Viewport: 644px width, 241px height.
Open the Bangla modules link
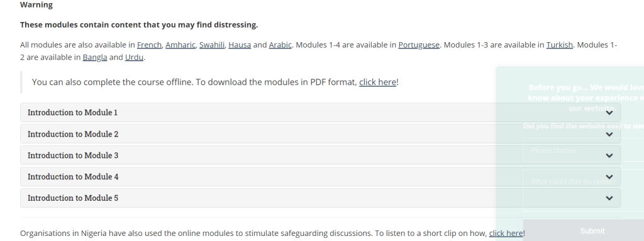pos(95,57)
